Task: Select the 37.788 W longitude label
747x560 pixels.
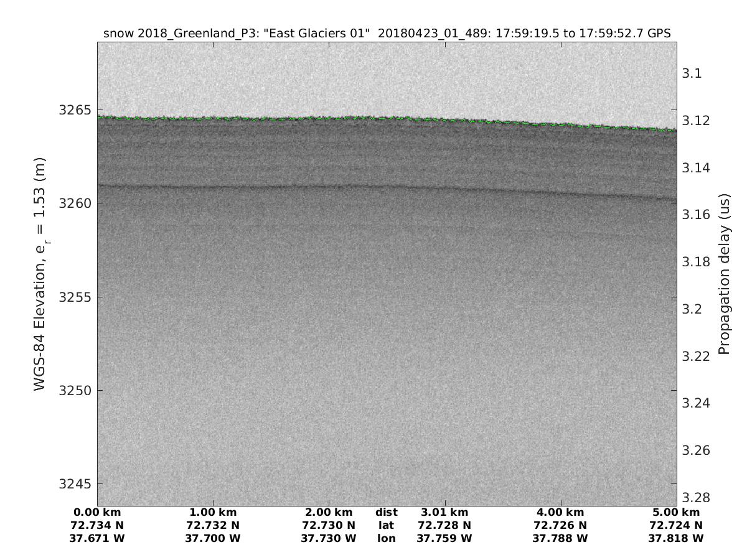Action: [560, 538]
